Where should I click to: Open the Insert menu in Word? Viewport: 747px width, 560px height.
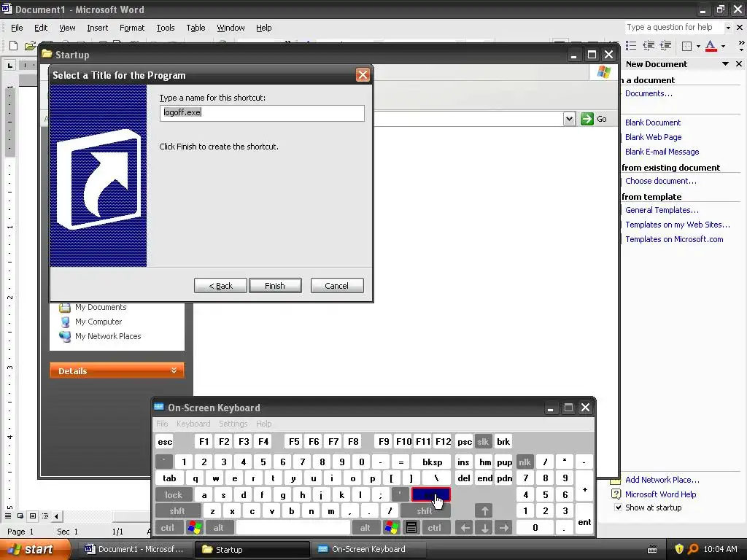(97, 28)
